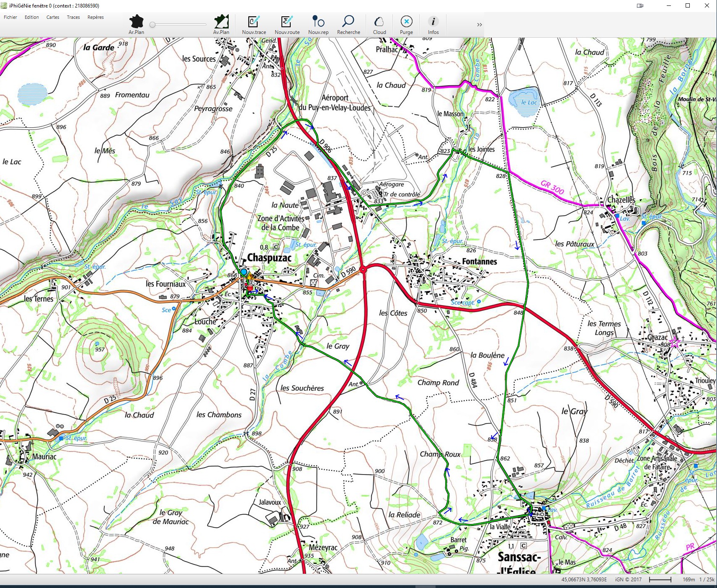Screen dimensions: 717x588
Task: Click the Ar.Plan France map icon
Action: click(136, 22)
